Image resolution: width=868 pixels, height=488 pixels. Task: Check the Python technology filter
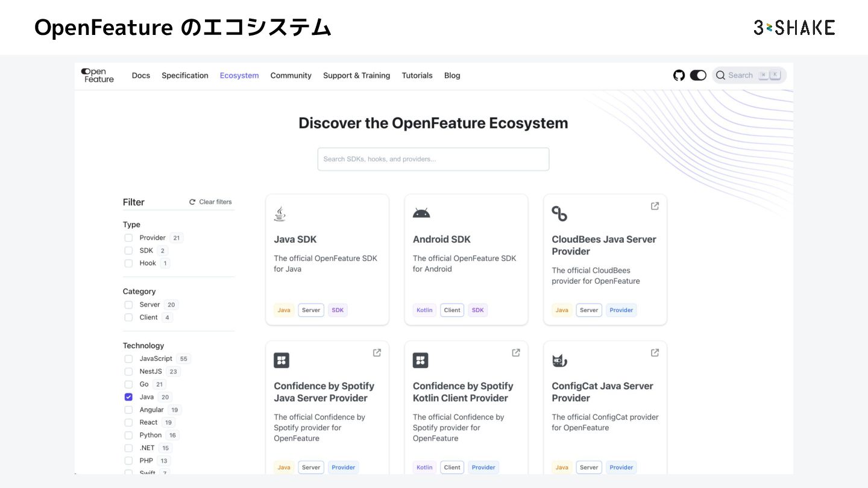point(128,435)
